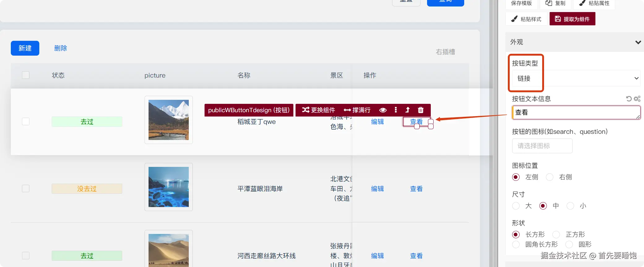Select size 大 radio button

pyautogui.click(x=516, y=206)
